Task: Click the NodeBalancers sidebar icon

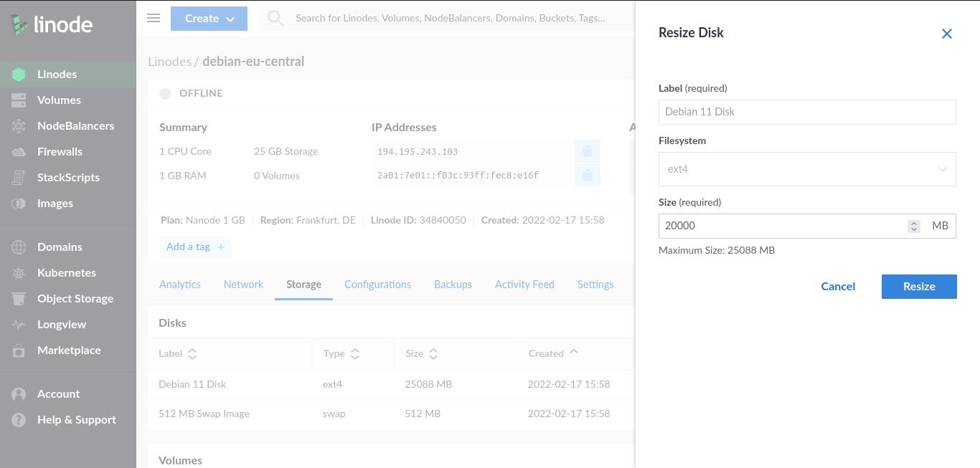Action: [x=19, y=126]
